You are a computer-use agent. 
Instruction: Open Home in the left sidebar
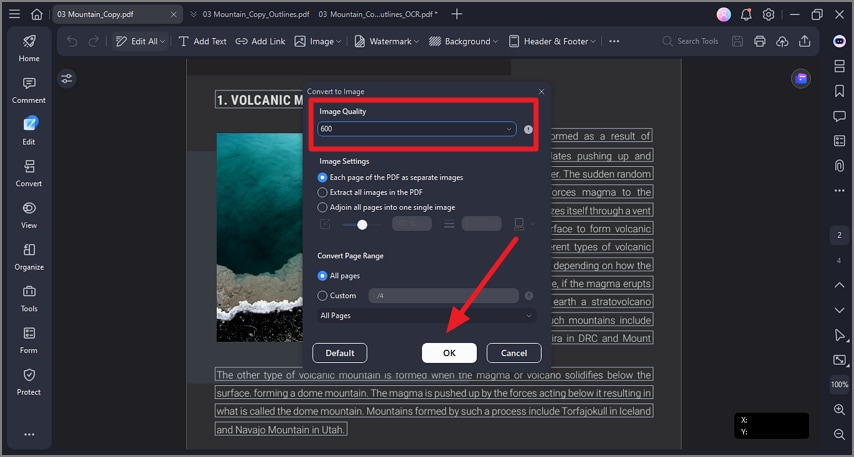click(29, 48)
